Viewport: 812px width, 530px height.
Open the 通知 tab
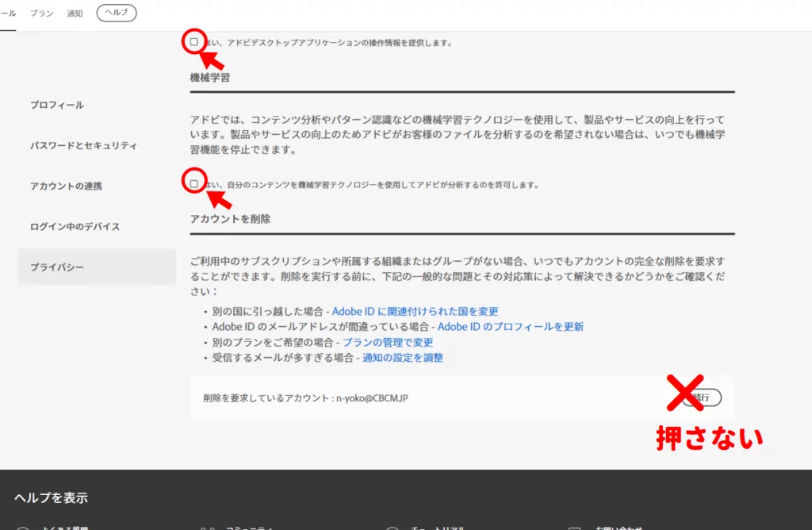pos(75,13)
